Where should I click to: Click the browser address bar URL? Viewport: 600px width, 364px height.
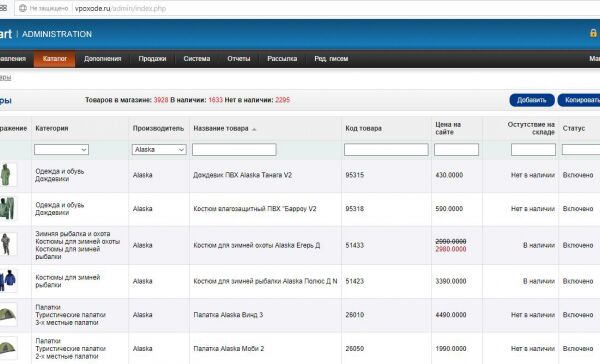(x=120, y=8)
